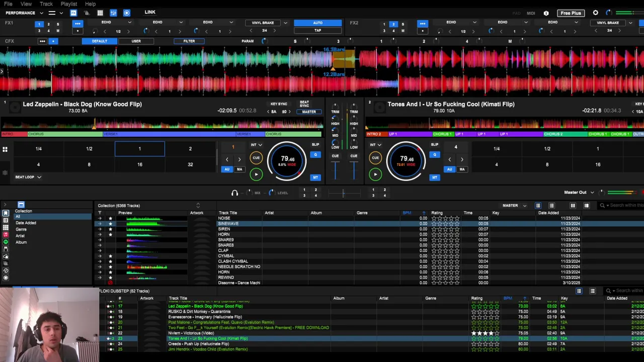Open the File menu
This screenshot has height=362, width=644.
click(x=8, y=4)
